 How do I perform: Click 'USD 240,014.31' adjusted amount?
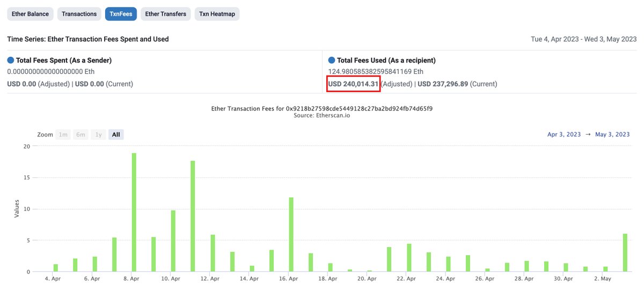point(354,84)
